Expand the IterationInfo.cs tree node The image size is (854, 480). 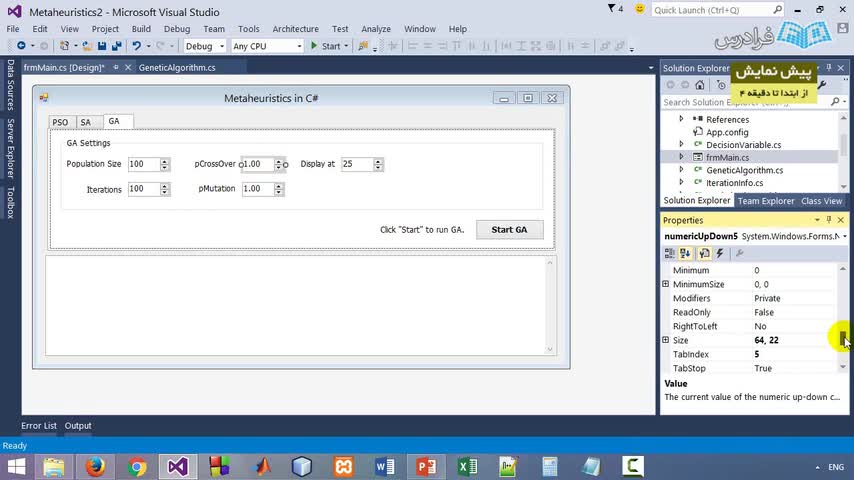[681, 183]
